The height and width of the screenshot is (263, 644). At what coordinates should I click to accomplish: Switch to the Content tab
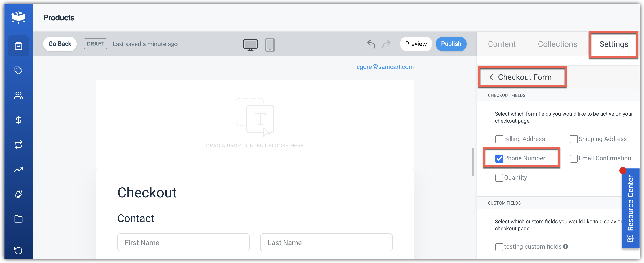pos(502,44)
